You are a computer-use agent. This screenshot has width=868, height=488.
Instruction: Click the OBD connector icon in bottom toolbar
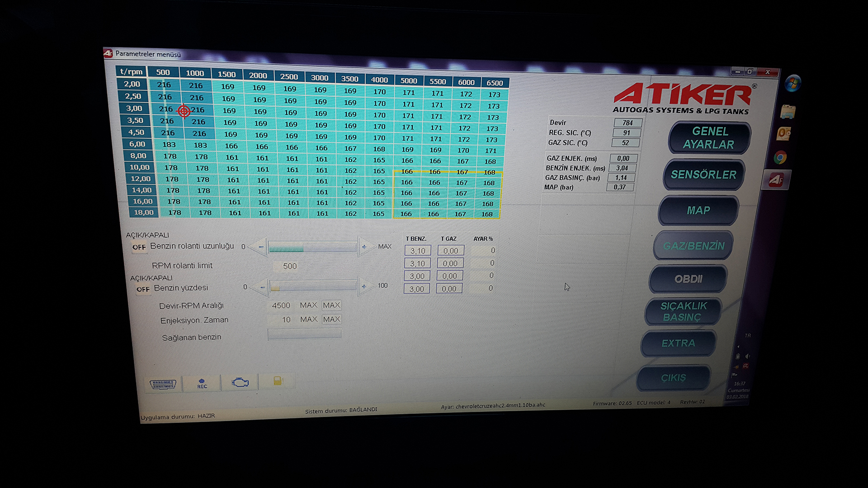pyautogui.click(x=163, y=384)
